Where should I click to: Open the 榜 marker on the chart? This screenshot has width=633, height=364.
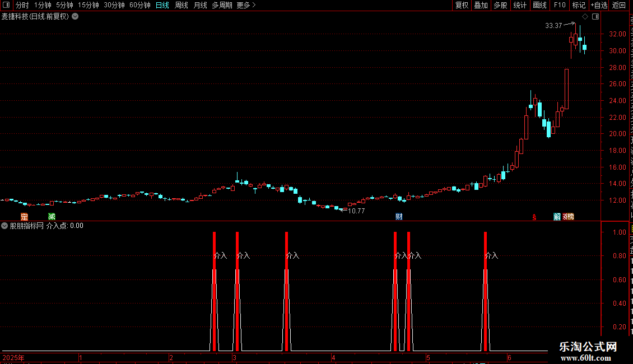pos(570,217)
